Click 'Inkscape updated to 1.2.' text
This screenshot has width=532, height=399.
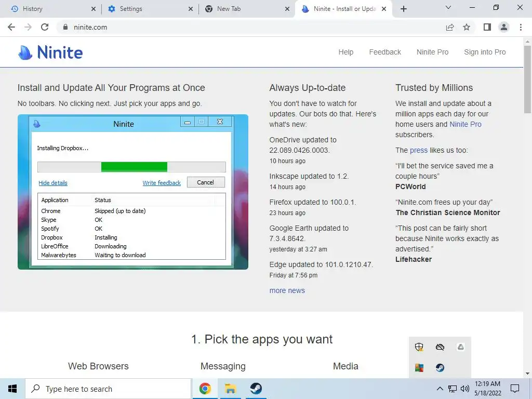[309, 176]
